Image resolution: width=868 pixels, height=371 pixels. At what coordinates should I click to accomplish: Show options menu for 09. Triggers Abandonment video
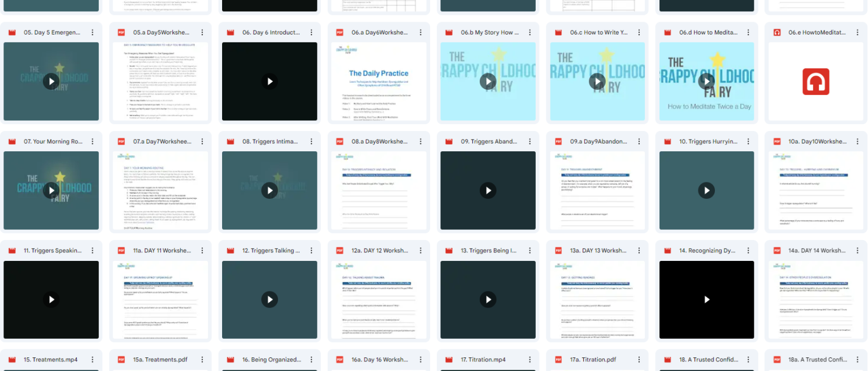point(530,142)
